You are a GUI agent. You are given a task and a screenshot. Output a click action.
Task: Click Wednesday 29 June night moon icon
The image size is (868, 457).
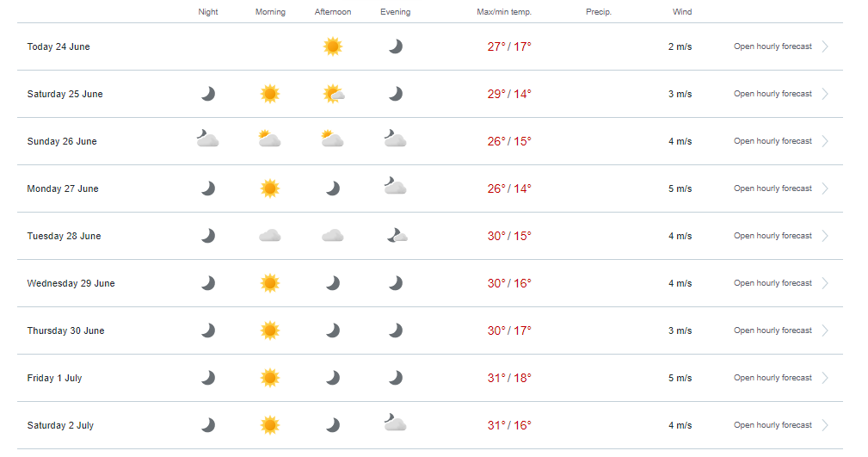[x=208, y=284]
